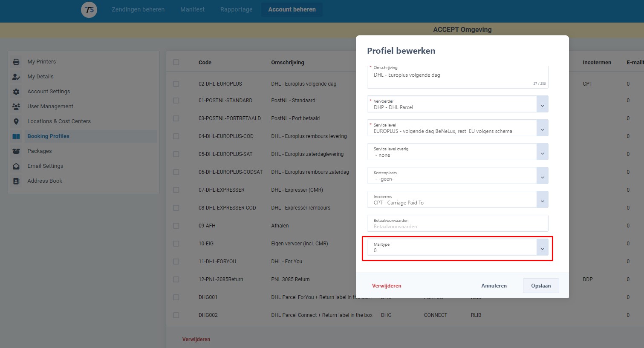Tick the checkbox for 02-DHL-EUROPLUS row
The image size is (644, 348).
coord(176,84)
